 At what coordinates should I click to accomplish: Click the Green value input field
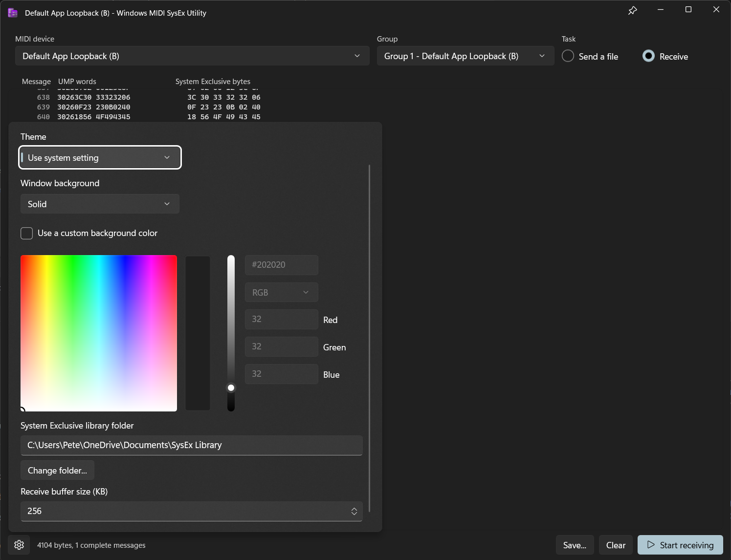(281, 346)
